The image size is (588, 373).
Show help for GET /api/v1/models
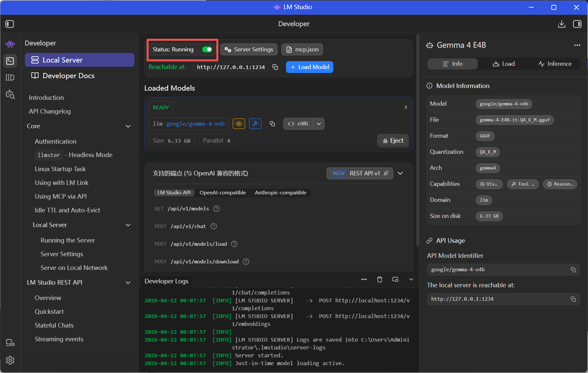216,209
